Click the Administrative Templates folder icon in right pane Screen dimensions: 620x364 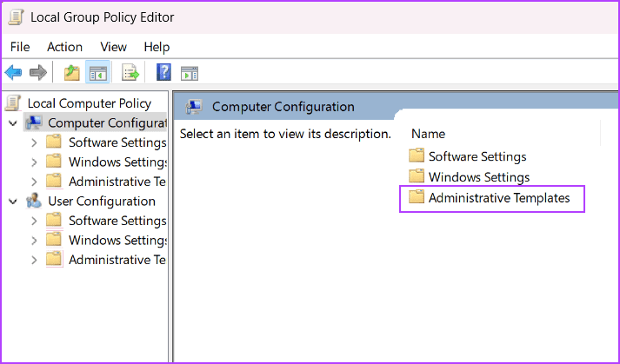tap(417, 197)
